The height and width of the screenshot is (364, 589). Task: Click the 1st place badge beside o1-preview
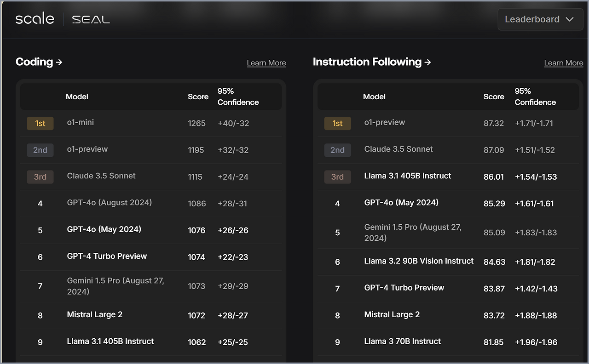tap(338, 123)
